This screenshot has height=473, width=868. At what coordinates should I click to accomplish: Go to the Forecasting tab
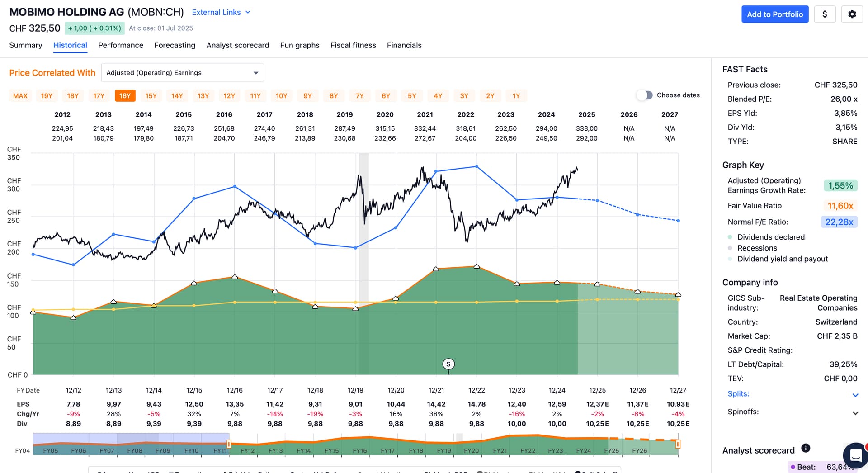[175, 45]
